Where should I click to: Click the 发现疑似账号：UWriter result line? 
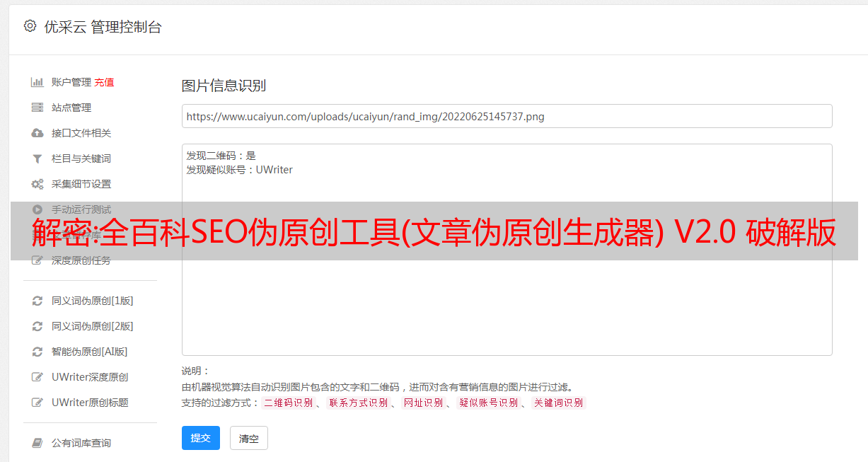(239, 170)
